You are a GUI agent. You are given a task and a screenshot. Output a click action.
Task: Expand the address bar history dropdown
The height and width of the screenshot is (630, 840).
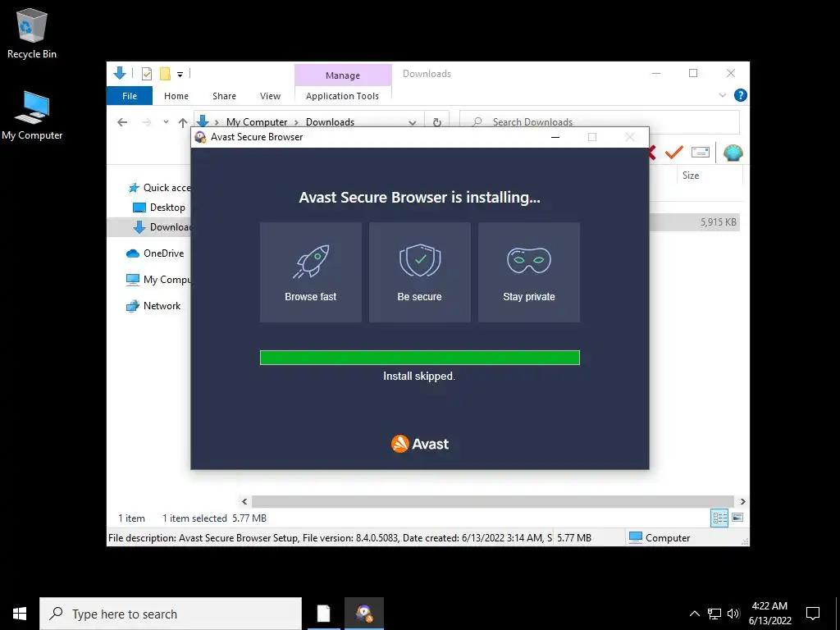[x=412, y=123]
